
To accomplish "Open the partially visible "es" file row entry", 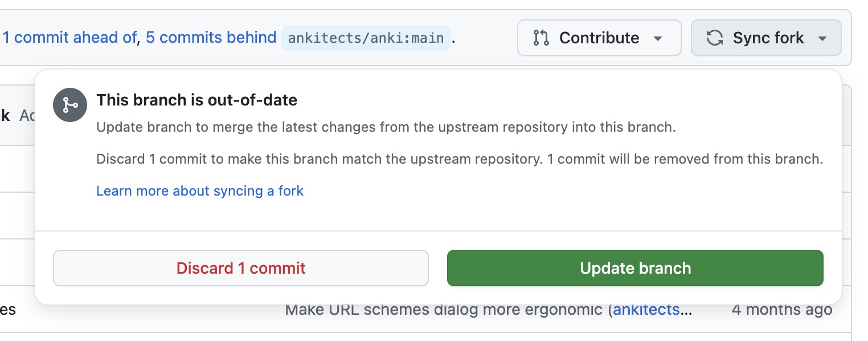I will 8,310.
